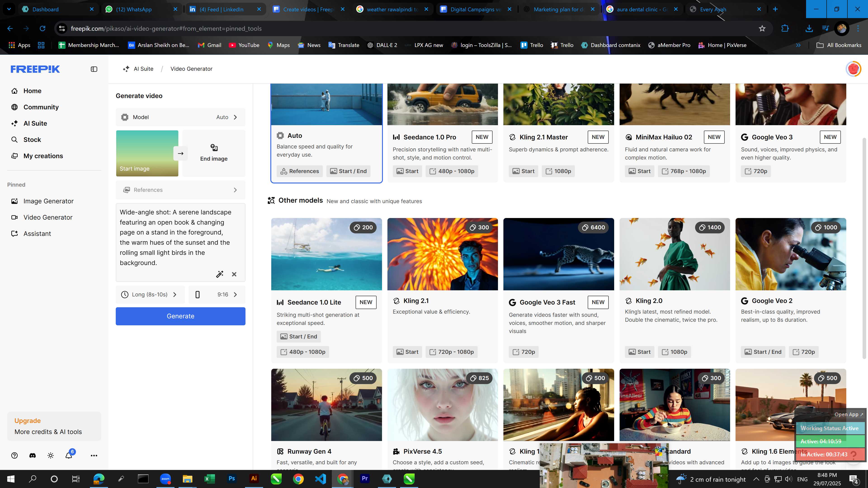Select the Runway Gen 4 model
Viewport: 868px width, 488px height.
pos(326,419)
